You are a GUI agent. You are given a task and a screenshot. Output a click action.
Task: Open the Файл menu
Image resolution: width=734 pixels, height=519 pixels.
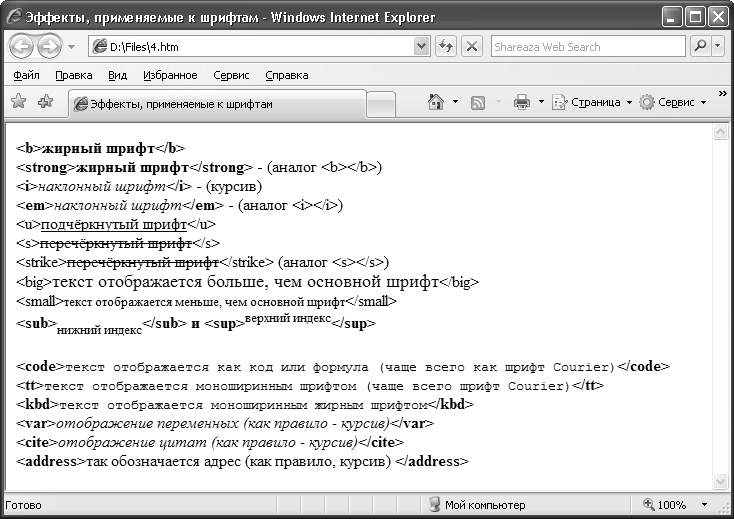pyautogui.click(x=26, y=75)
